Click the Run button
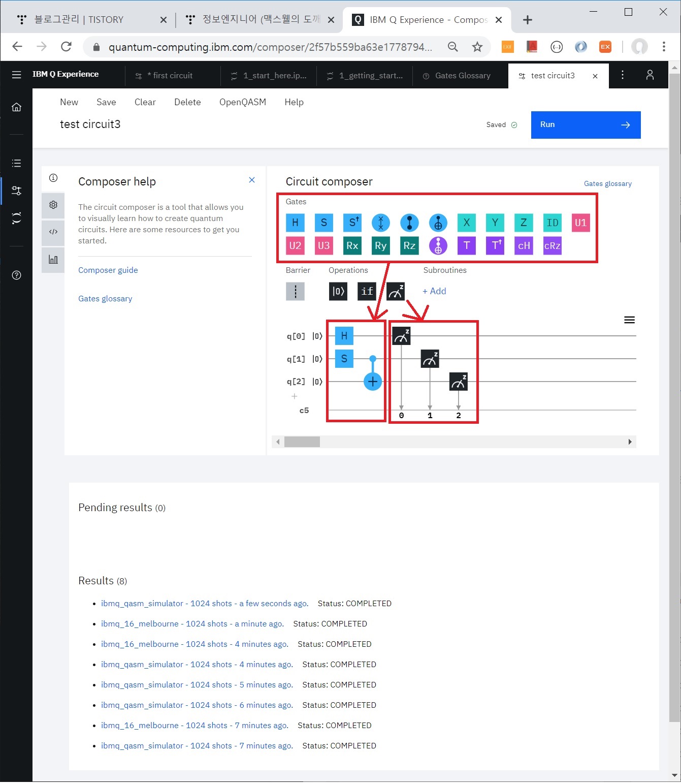This screenshot has height=784, width=681. coord(586,125)
